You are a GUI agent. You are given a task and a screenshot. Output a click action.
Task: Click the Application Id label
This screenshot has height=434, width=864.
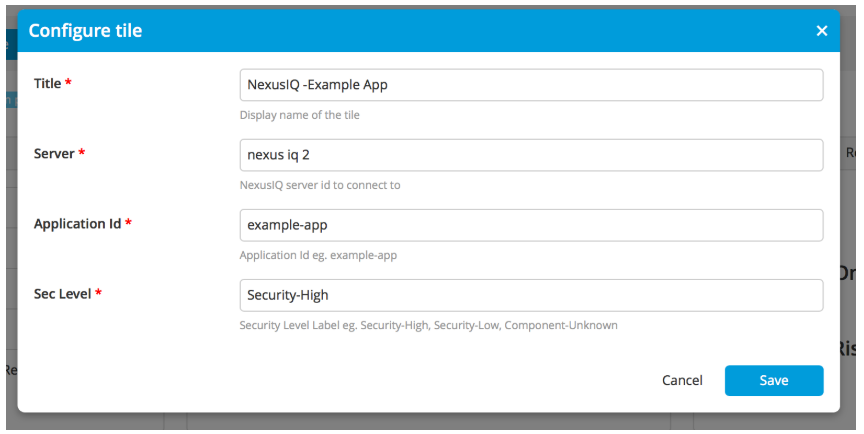click(77, 224)
